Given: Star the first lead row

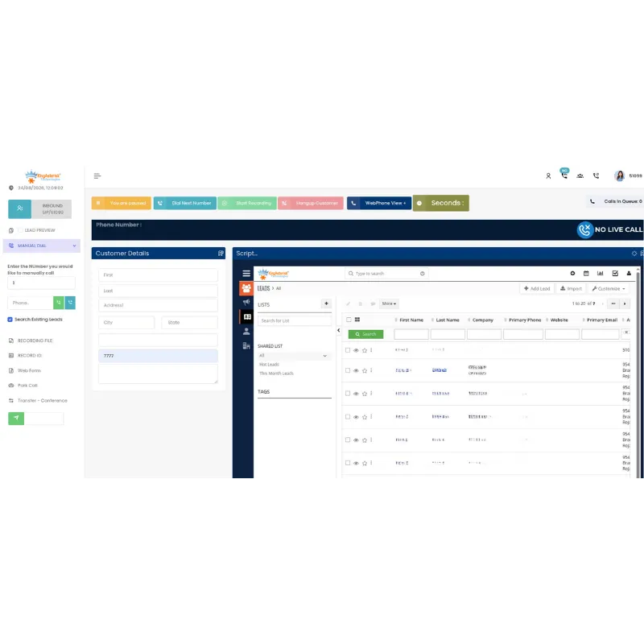Looking at the screenshot, I should 365,350.
